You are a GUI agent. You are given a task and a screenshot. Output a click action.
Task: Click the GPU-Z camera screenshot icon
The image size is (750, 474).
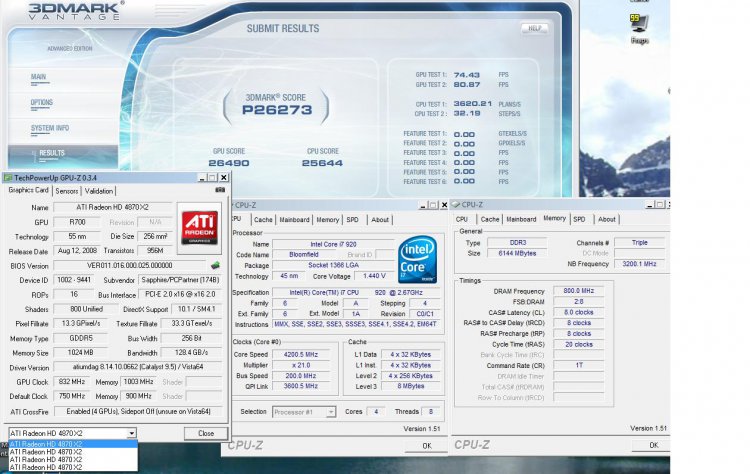(x=220, y=190)
